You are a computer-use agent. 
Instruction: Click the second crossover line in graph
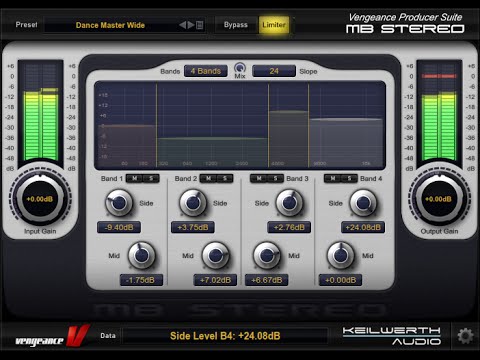click(268, 126)
